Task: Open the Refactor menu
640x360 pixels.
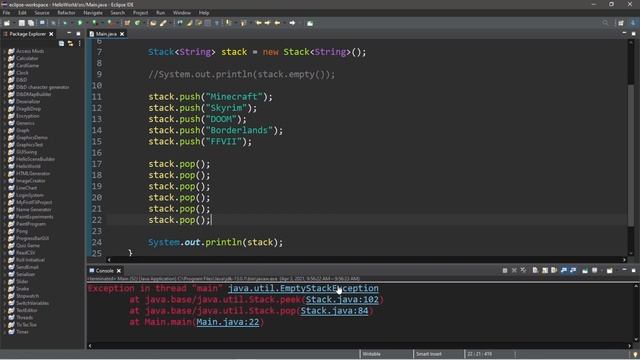Action: click(66, 13)
